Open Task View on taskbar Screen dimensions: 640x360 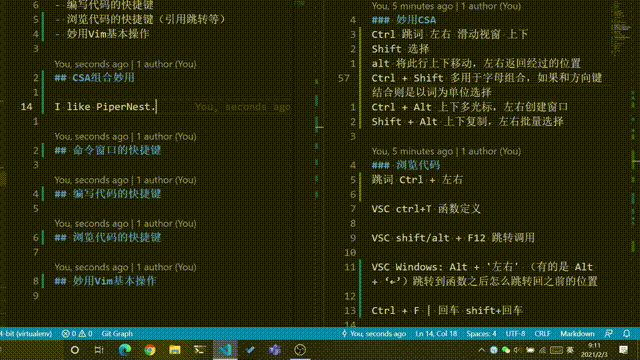99,350
